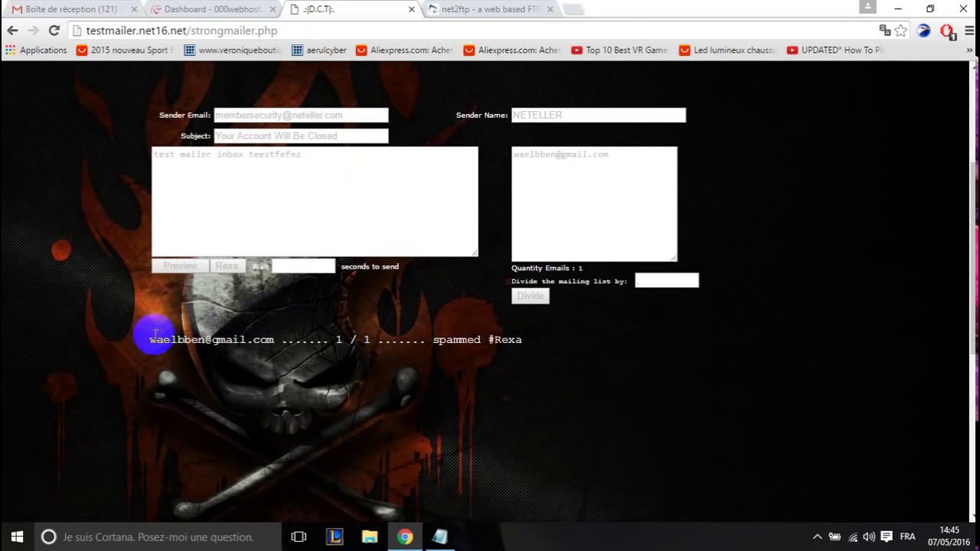Viewport: 980px width, 551px height.
Task: Open Chrome from the taskbar
Action: tap(405, 536)
